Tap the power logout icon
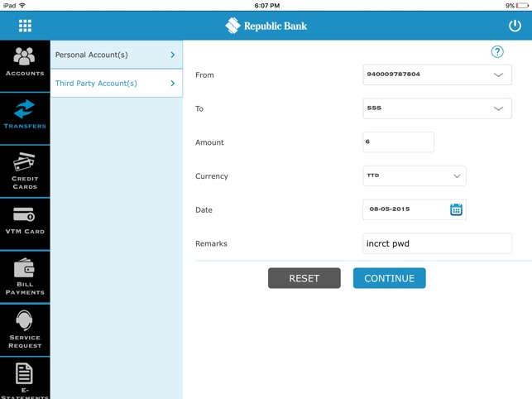Screen dimensions: 532x399 (515, 26)
